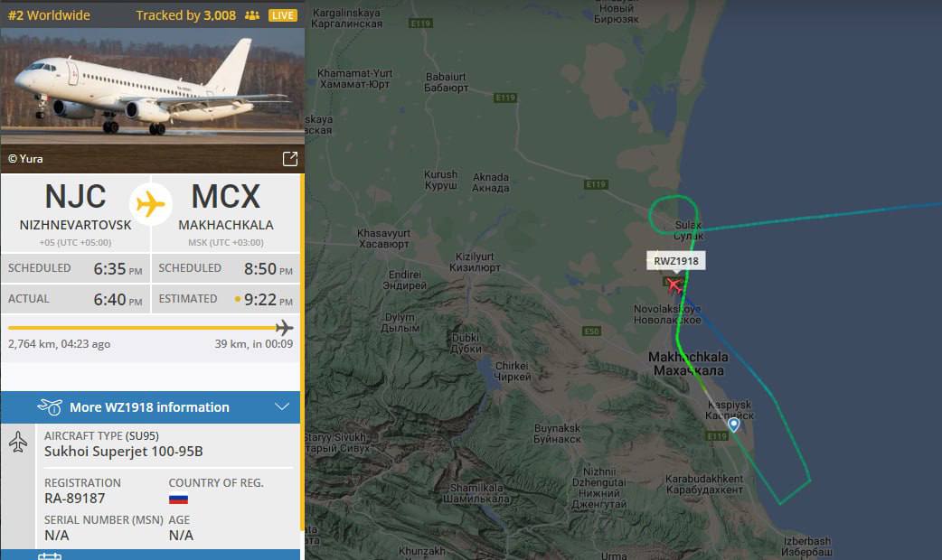Click the LIVE badge
The height and width of the screenshot is (560, 942).
pos(282,15)
